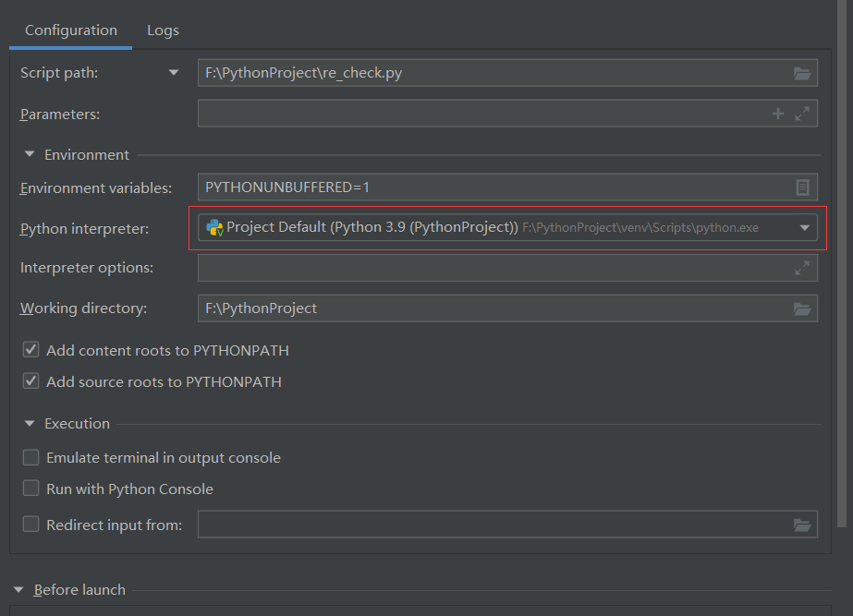The height and width of the screenshot is (616, 853).
Task: Open the Script path dropdown arrow
Action: point(175,72)
